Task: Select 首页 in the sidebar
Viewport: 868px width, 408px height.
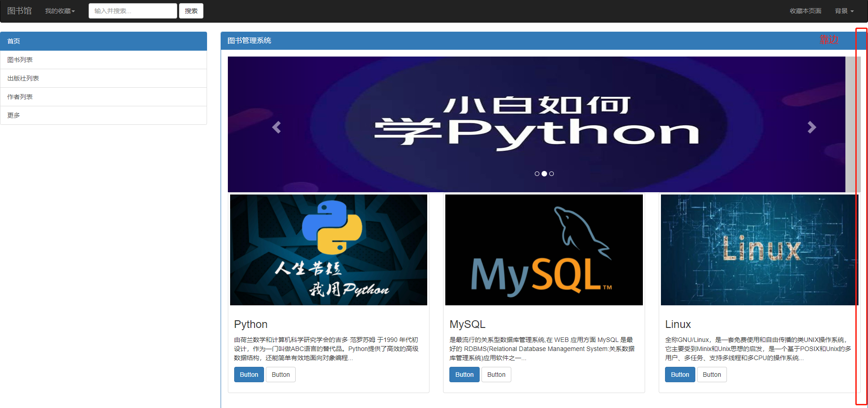Action: click(104, 41)
